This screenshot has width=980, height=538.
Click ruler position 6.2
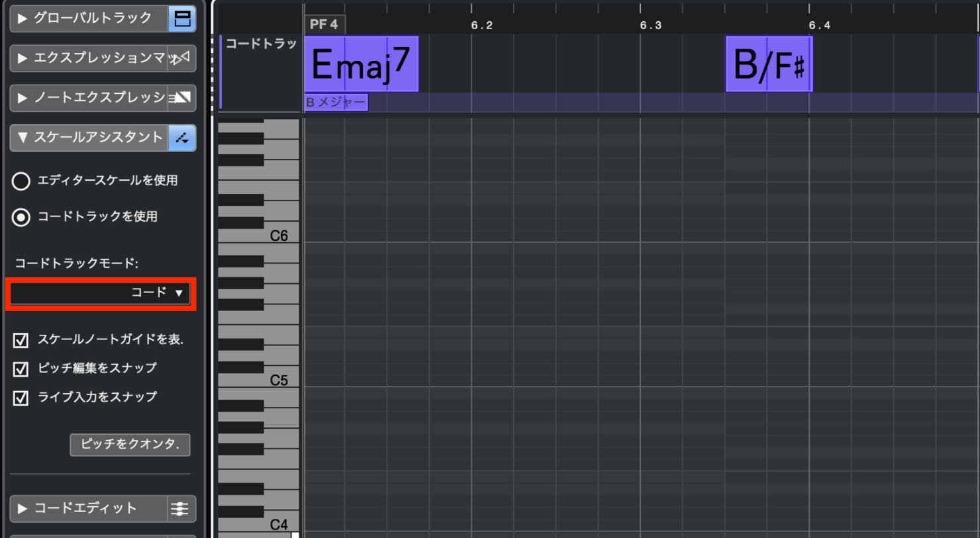tap(481, 25)
